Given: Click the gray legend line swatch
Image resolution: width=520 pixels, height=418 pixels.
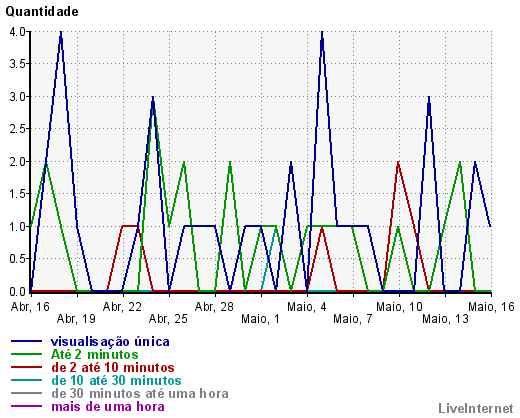Looking at the screenshot, I should pyautogui.click(x=26, y=393).
